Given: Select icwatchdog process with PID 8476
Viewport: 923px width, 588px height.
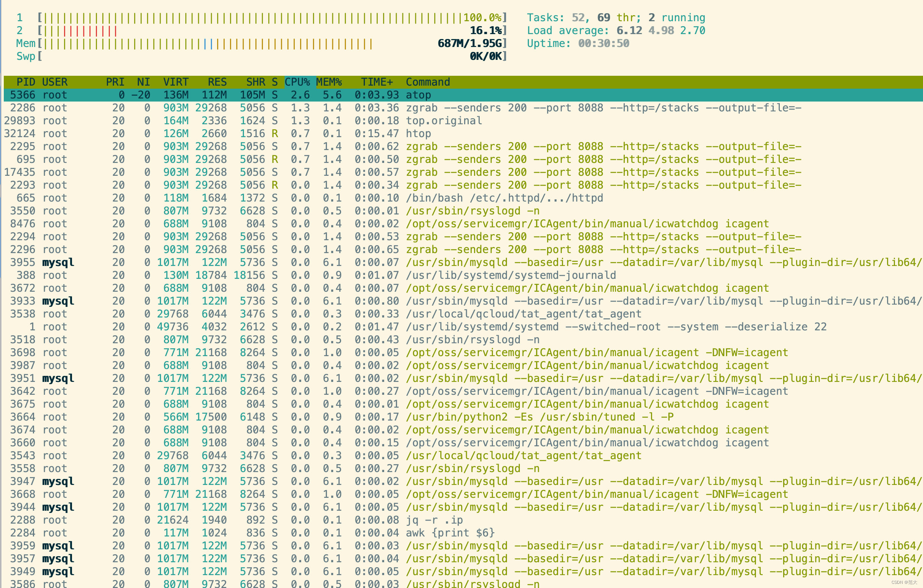Looking at the screenshot, I should click(x=463, y=224).
